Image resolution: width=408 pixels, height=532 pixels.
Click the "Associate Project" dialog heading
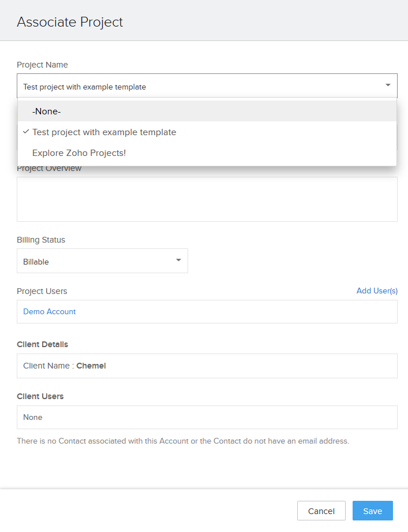[x=70, y=22]
